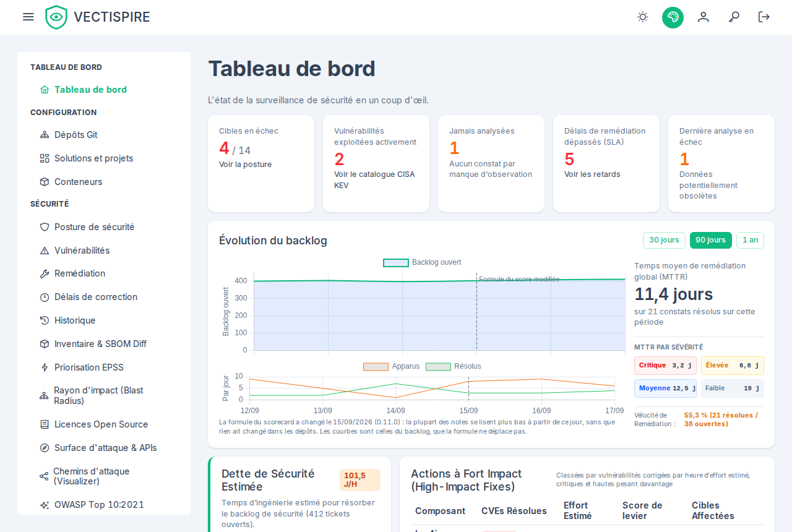Open the hamburger navigation menu
This screenshot has height=532, width=792.
pos(28,17)
